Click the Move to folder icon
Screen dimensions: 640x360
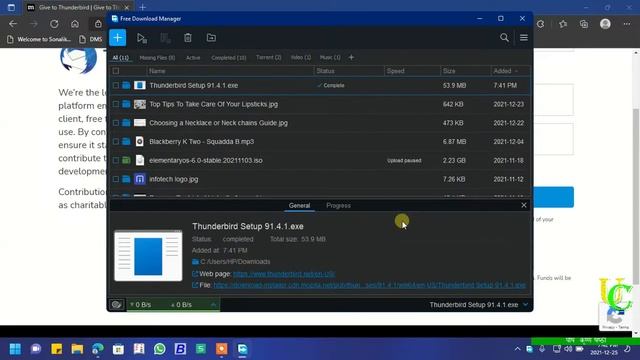click(211, 38)
